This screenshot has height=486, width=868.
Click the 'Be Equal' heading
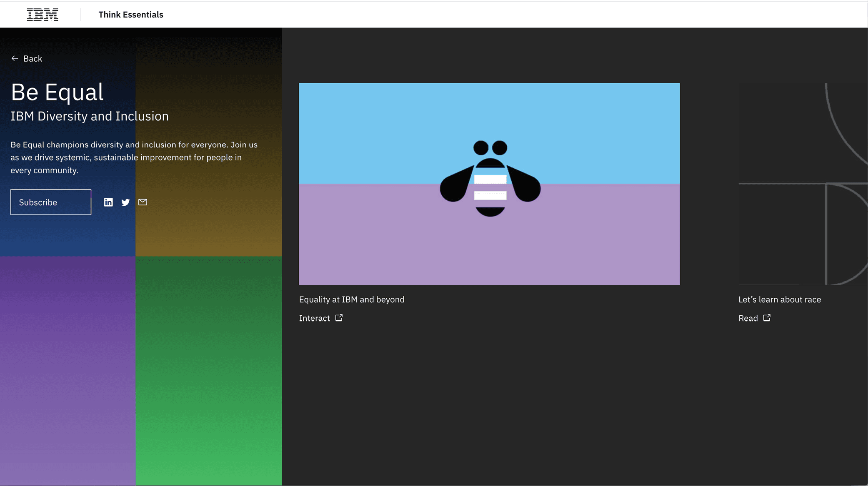point(57,92)
